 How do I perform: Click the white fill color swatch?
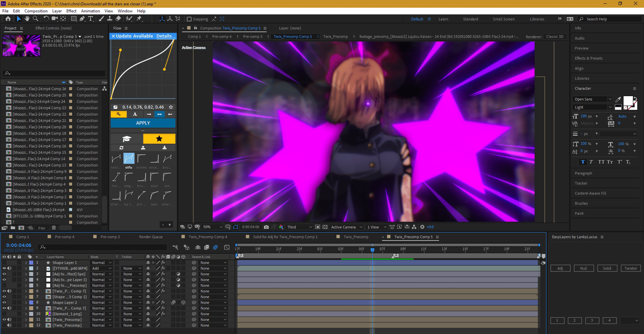pyautogui.click(x=628, y=101)
